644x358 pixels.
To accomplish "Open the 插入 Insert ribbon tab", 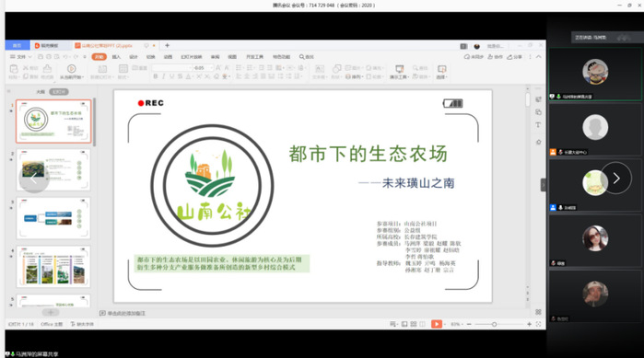I will (x=116, y=57).
